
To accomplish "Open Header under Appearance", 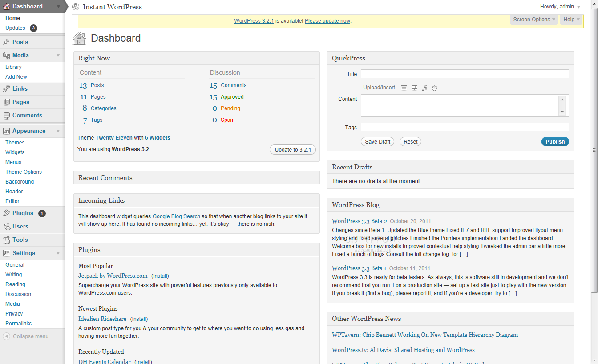I will (14, 192).
